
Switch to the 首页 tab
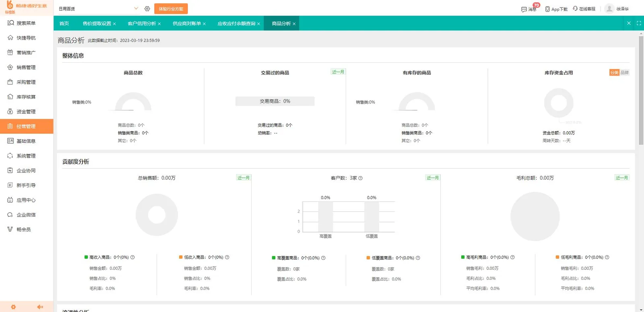pyautogui.click(x=64, y=23)
